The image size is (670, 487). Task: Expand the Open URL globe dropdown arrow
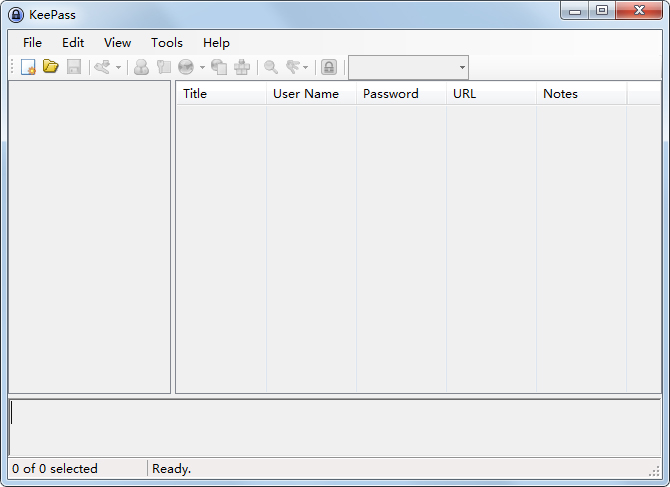[202, 67]
